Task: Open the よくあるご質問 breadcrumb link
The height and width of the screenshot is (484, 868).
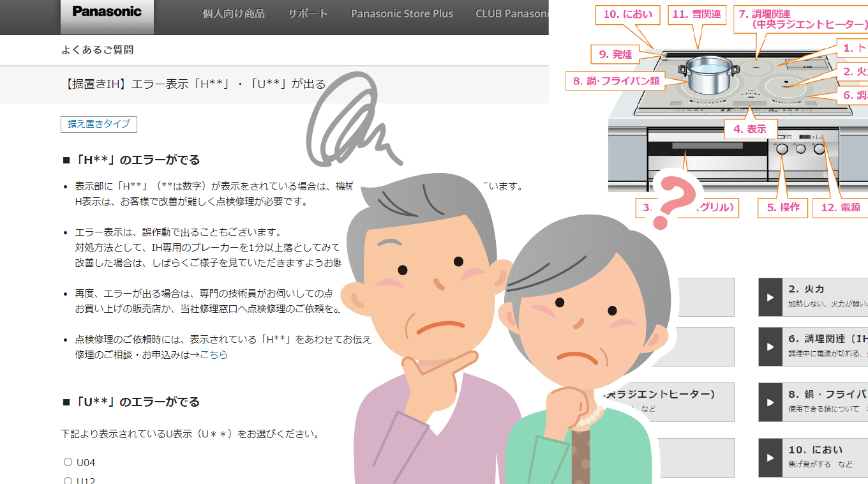Action: tap(98, 50)
